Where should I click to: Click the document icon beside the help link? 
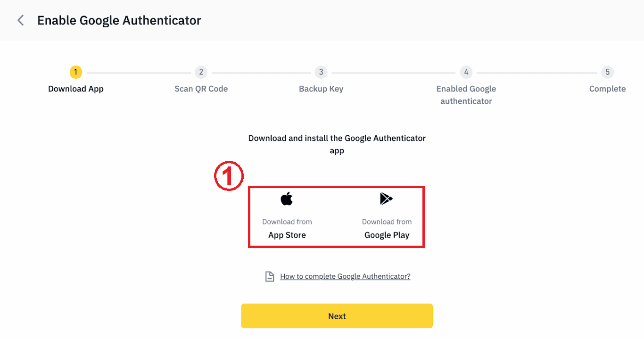point(269,276)
